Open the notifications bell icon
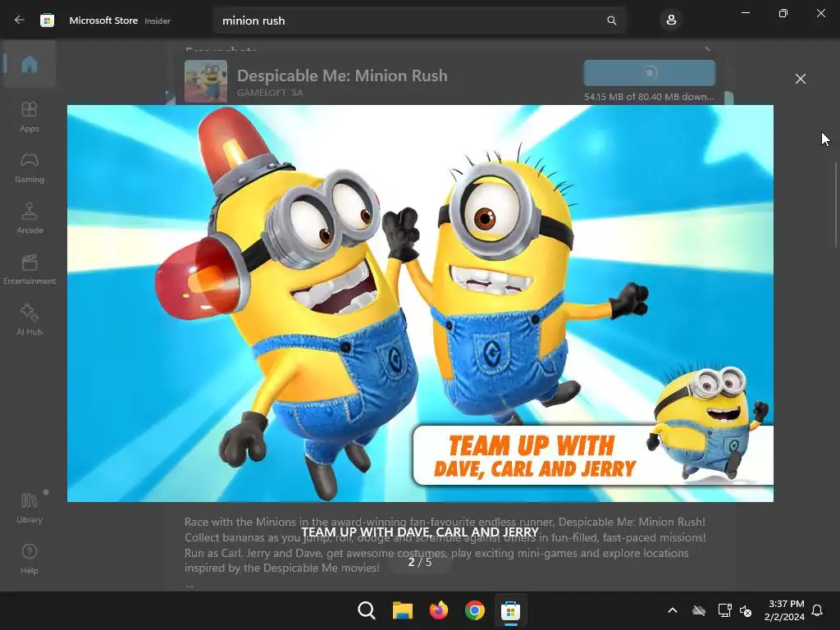This screenshot has width=840, height=630. coord(818,610)
